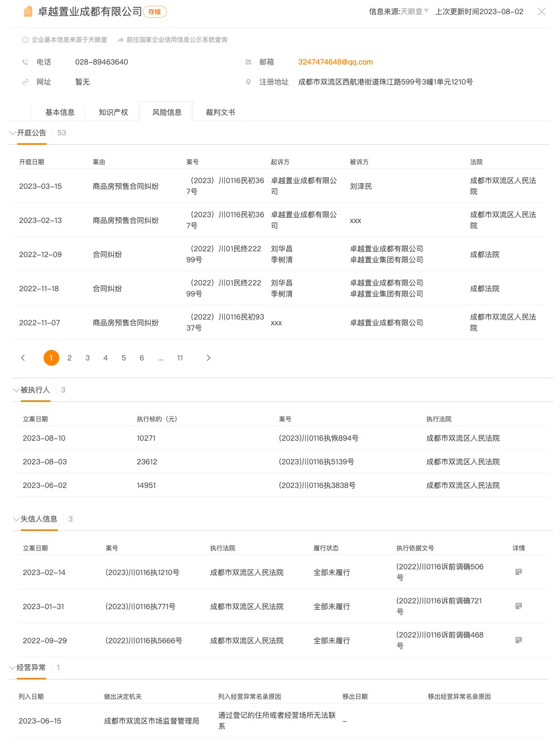
Task: Open details for case (2023)川0116执771号
Action: pos(519,606)
